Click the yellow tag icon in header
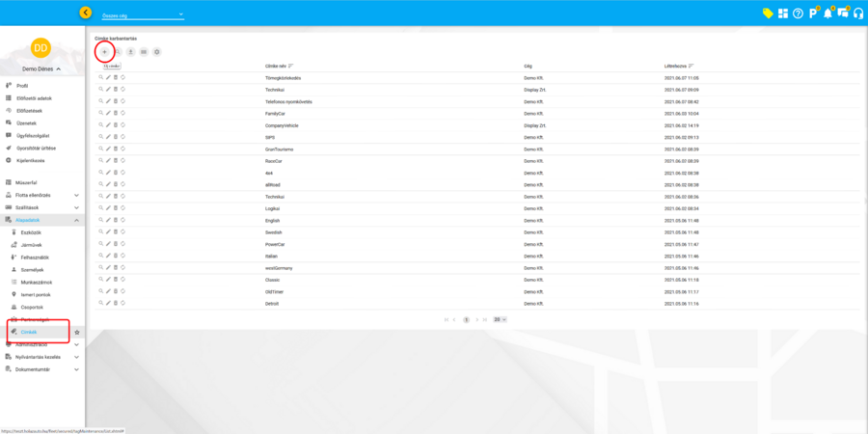 [x=768, y=14]
